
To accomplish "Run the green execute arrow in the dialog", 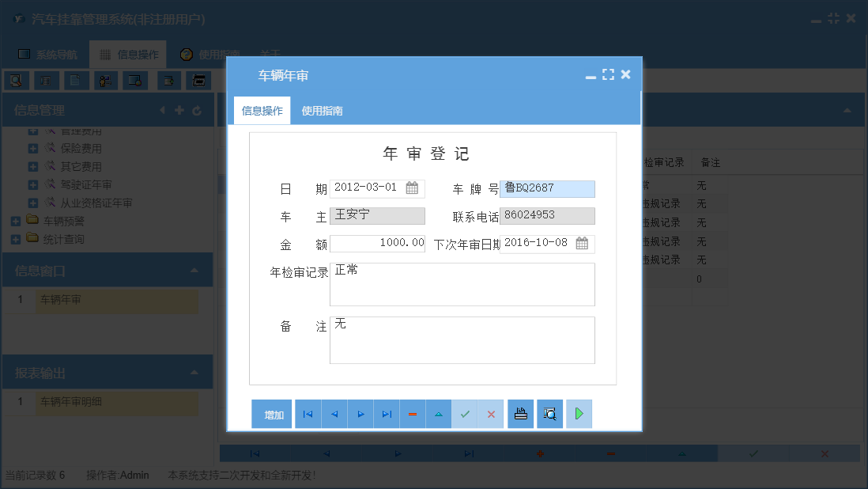I will point(579,414).
